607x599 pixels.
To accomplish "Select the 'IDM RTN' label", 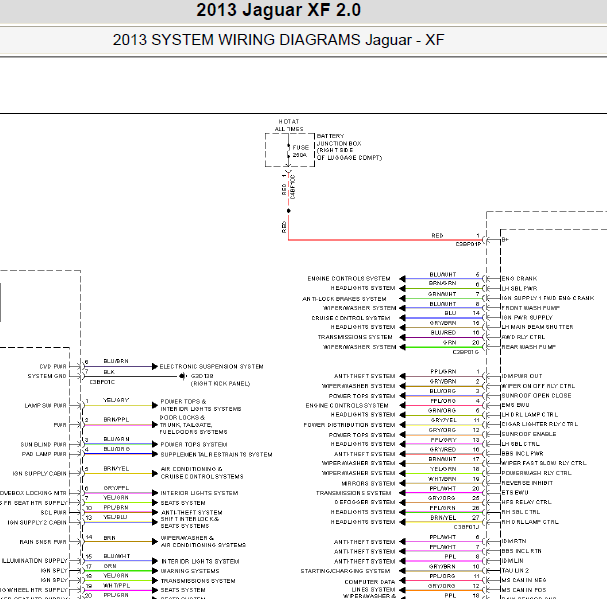I will point(514,541).
